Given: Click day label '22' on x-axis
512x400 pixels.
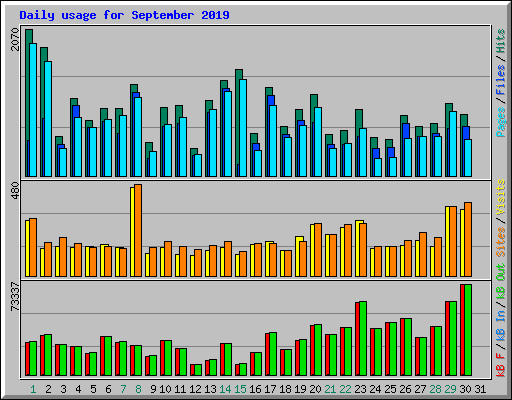Looking at the screenshot, I should 345,389.
